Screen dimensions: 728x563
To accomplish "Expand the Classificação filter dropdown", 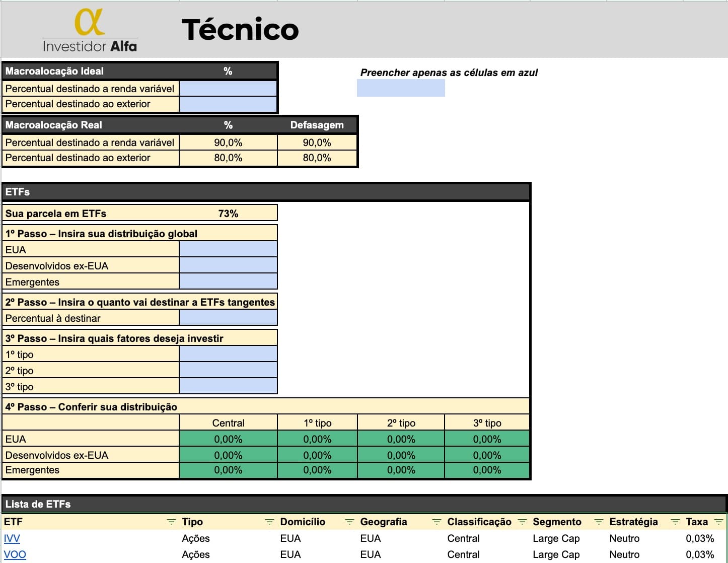I will point(522,522).
